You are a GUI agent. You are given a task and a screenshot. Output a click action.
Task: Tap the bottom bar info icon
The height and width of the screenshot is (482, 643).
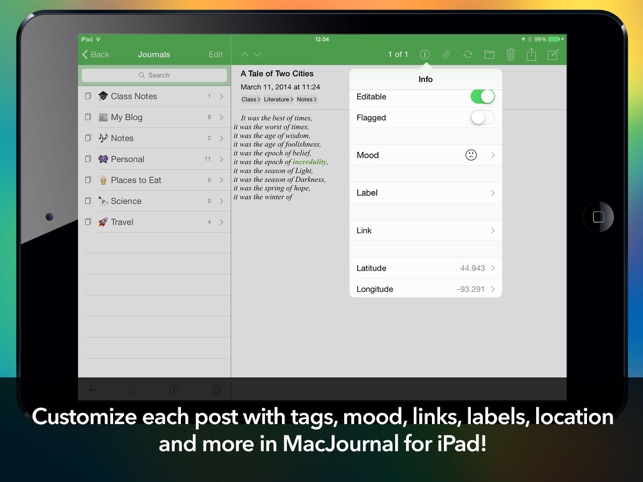pyautogui.click(x=174, y=390)
